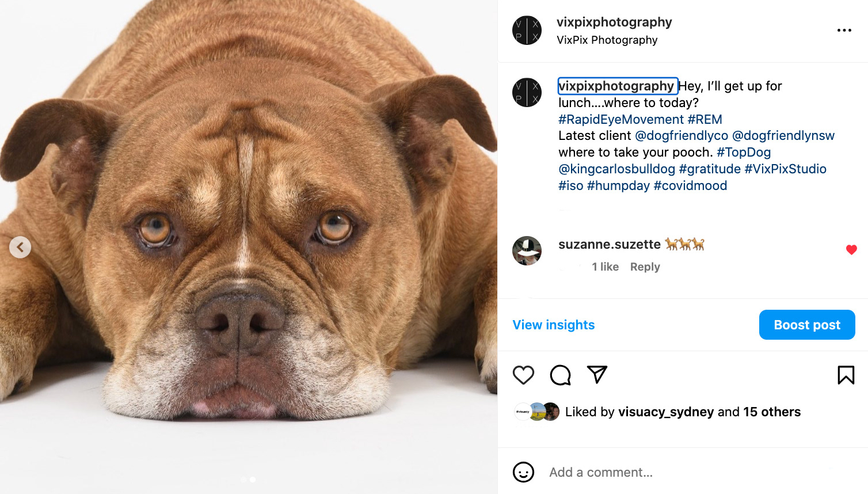The image size is (868, 494).
Task: Save the post using the bookmark icon
Action: click(x=845, y=375)
